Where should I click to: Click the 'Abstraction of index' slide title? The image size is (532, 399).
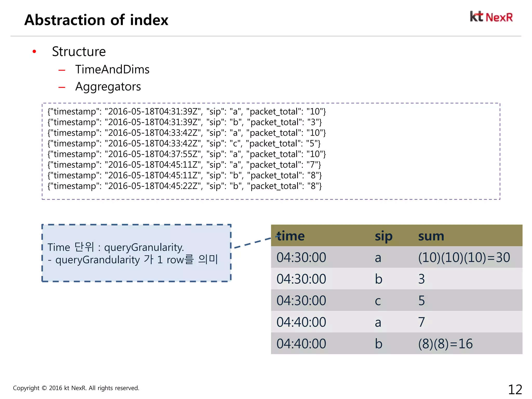[96, 20]
